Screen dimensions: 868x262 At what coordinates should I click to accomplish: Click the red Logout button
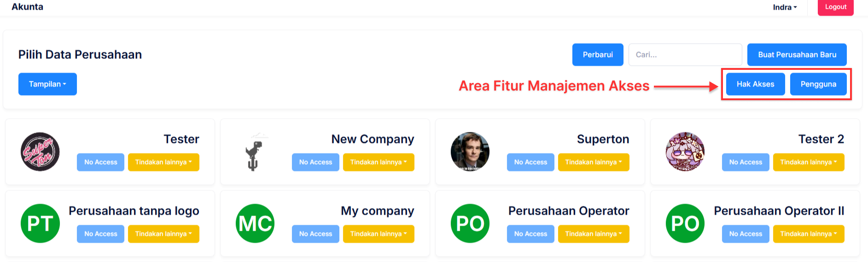pyautogui.click(x=835, y=7)
